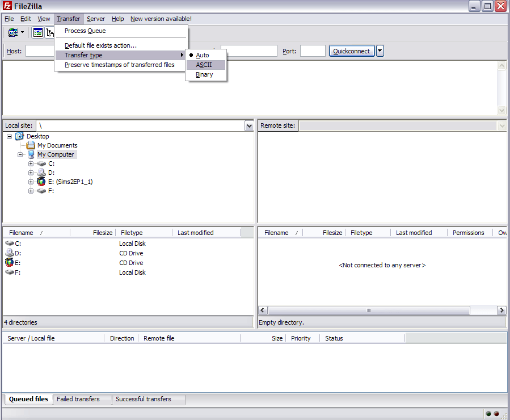Open the Server menu
510x420 pixels.
tap(96, 19)
